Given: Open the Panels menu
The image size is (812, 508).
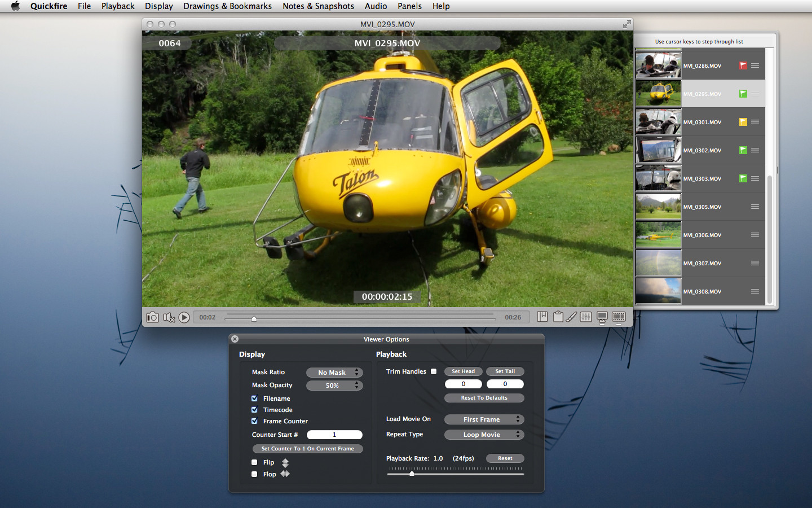Looking at the screenshot, I should [x=409, y=6].
